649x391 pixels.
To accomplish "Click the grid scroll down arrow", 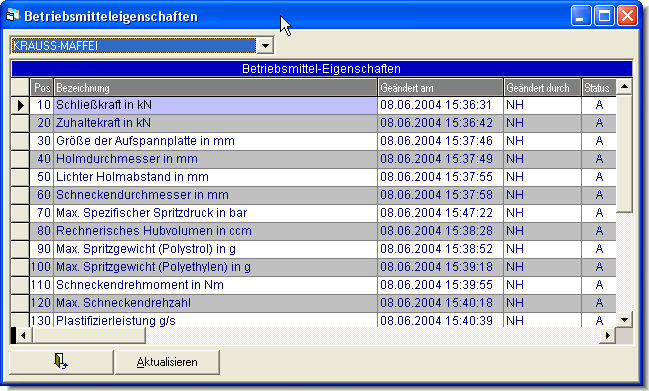I will [x=624, y=319].
